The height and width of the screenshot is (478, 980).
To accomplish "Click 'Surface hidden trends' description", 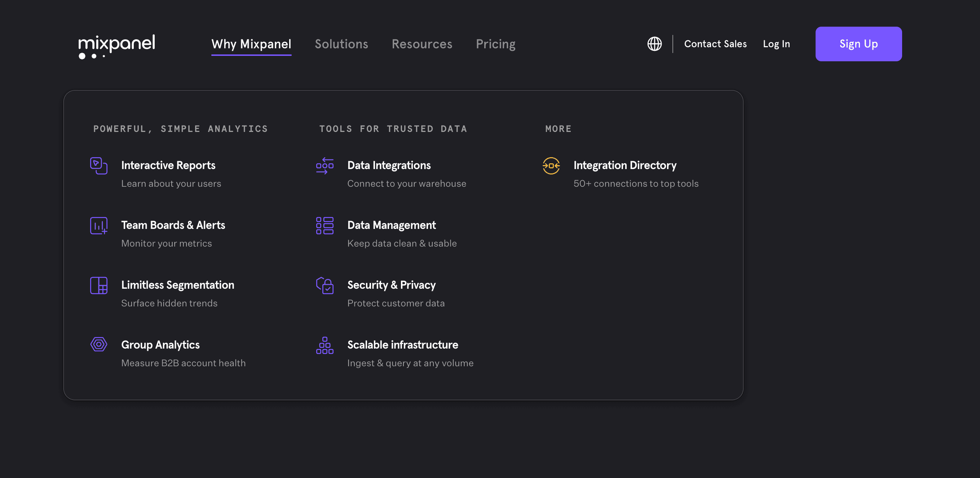I will click(x=169, y=303).
